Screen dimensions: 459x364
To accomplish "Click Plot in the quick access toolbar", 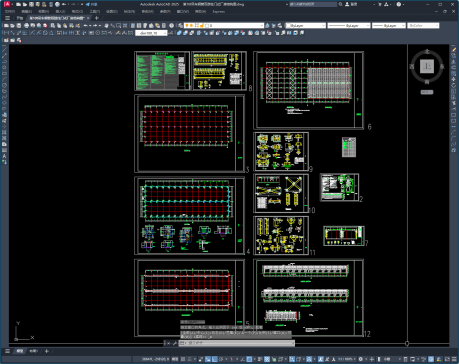I will coord(57,4).
